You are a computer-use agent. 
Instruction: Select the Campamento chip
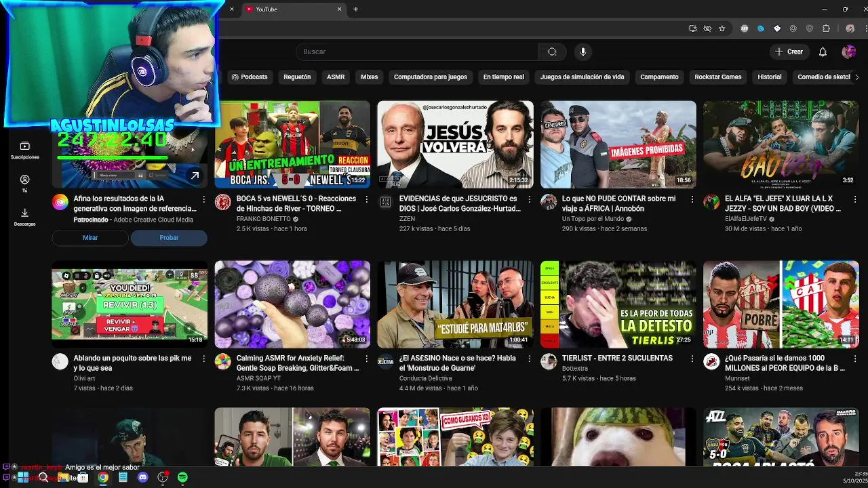pos(659,77)
